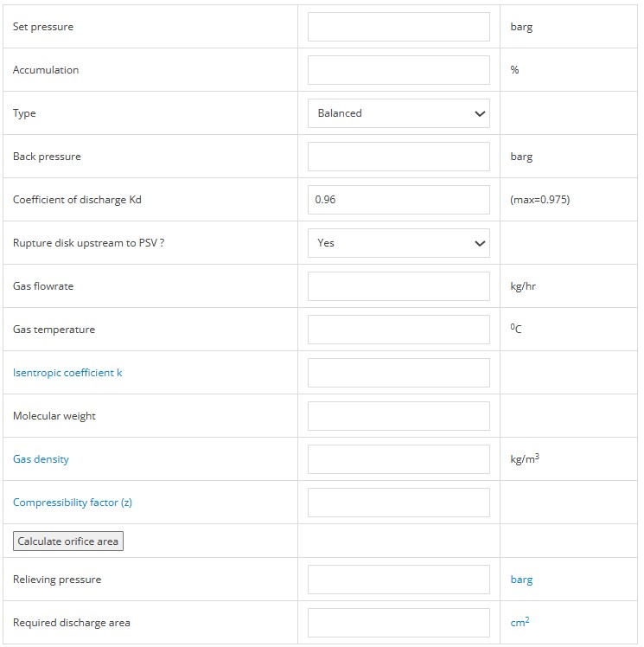
Task: Follow the Gas density link
Action: (x=41, y=459)
